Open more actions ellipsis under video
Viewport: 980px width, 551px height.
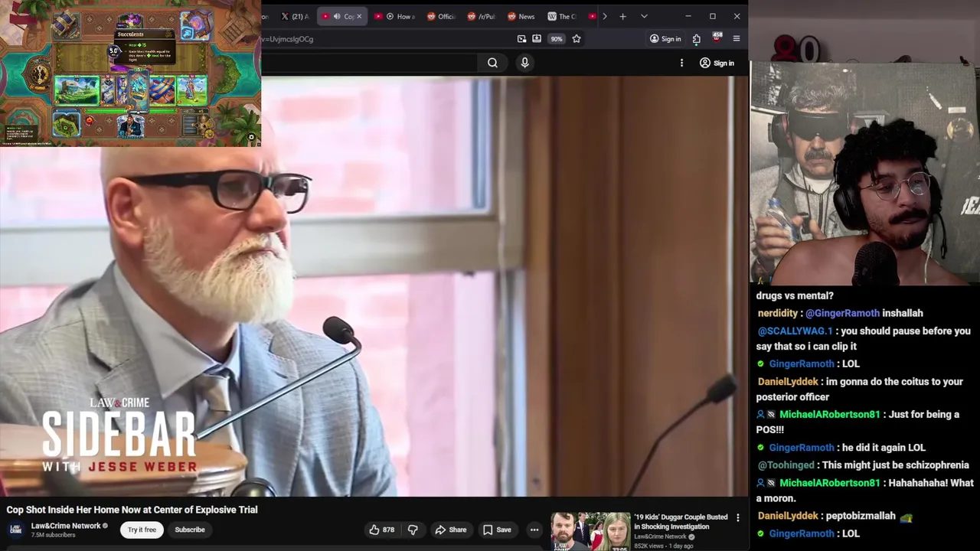534,530
